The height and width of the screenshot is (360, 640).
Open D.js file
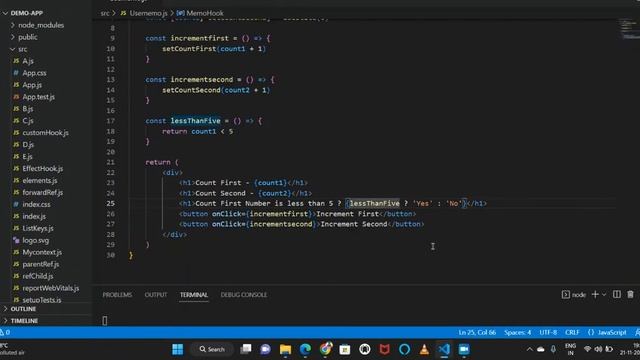(28, 144)
